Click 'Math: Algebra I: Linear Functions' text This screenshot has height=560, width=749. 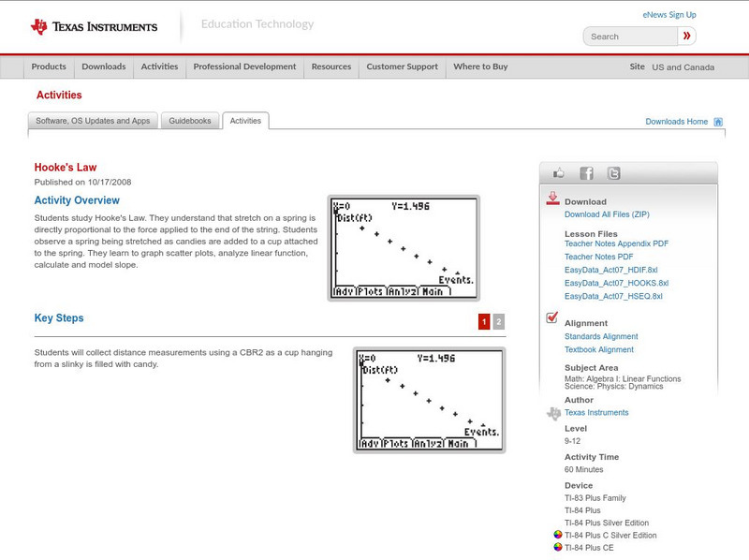[x=623, y=378]
